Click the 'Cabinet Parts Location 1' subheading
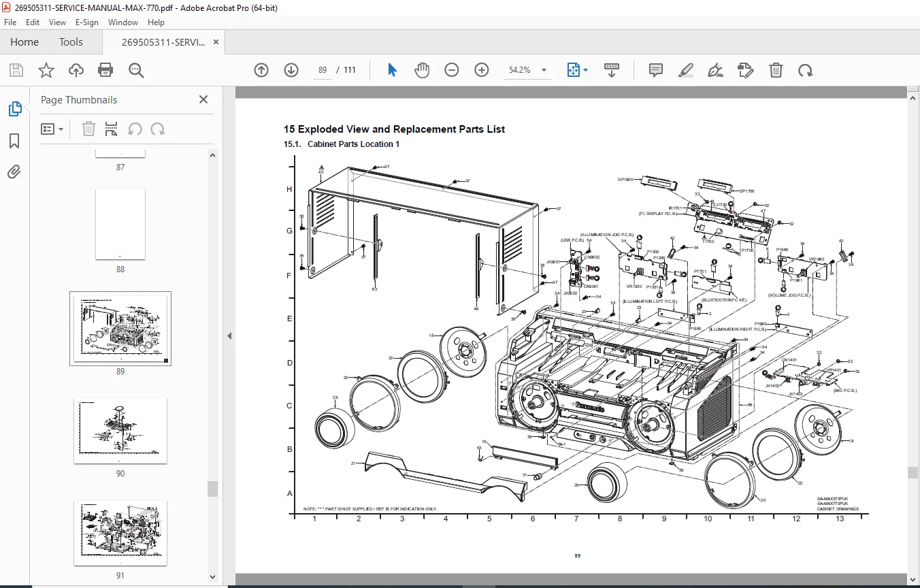The width and height of the screenshot is (920, 588). pyautogui.click(x=353, y=144)
